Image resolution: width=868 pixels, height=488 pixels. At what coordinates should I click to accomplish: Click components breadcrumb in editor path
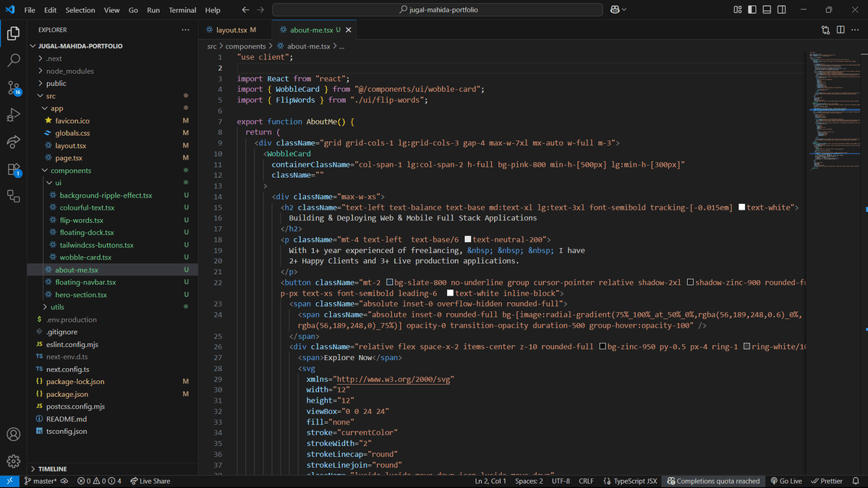pos(246,46)
